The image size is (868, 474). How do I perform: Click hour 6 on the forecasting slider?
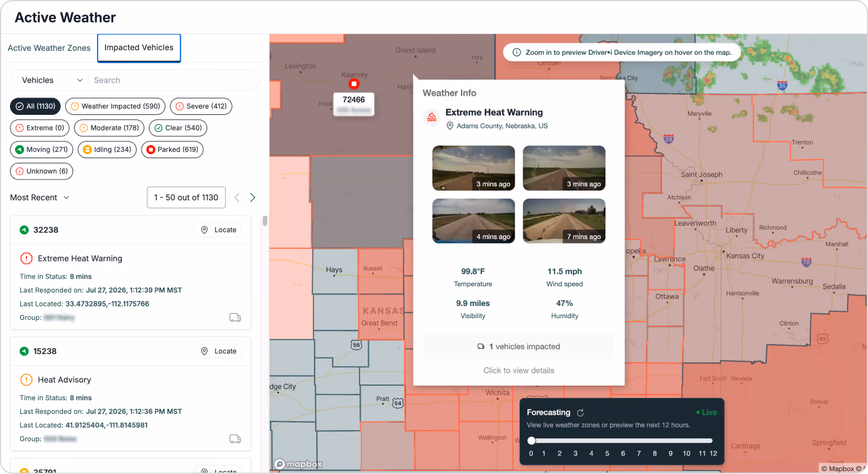(623, 453)
